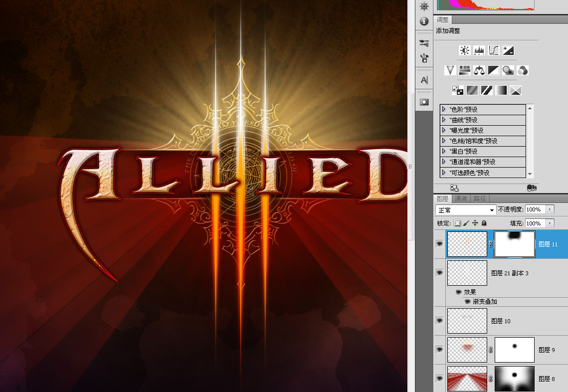
Task: Expand the "曲线"预设 presets
Action: click(444, 120)
